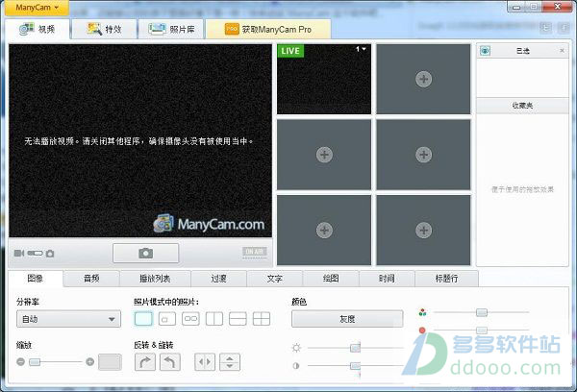Open the 图像 image settings tab
The height and width of the screenshot is (392, 577).
(36, 279)
